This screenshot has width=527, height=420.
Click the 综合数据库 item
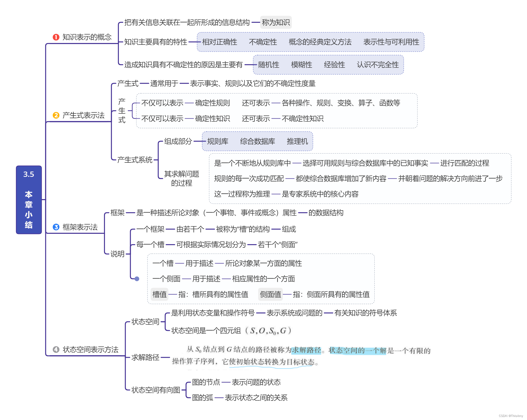point(258,141)
